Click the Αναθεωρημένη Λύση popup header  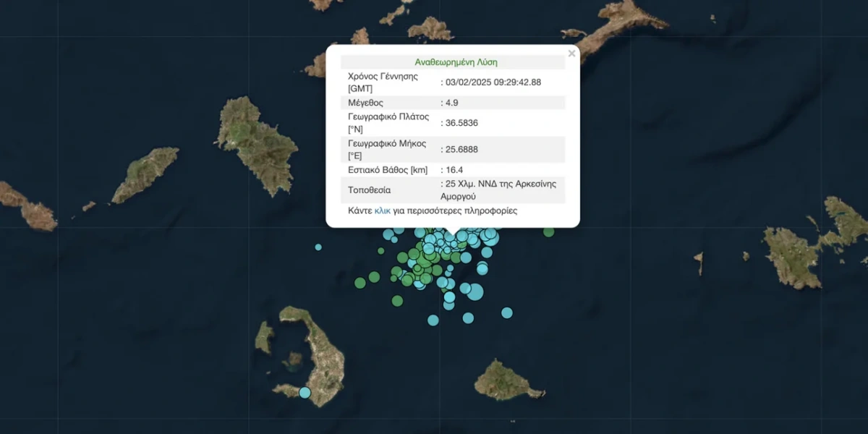454,61
